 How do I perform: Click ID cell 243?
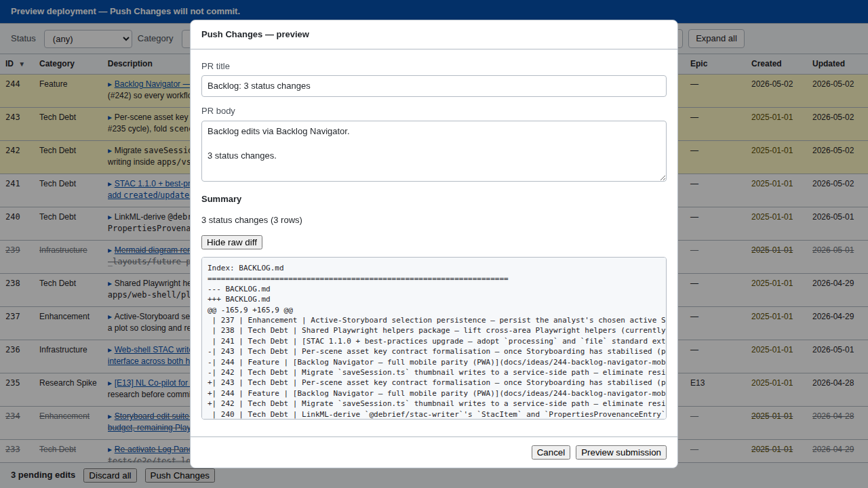tap(13, 117)
